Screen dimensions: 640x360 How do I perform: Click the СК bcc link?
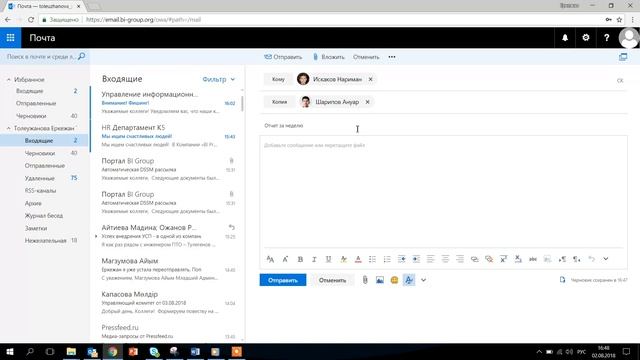[620, 80]
